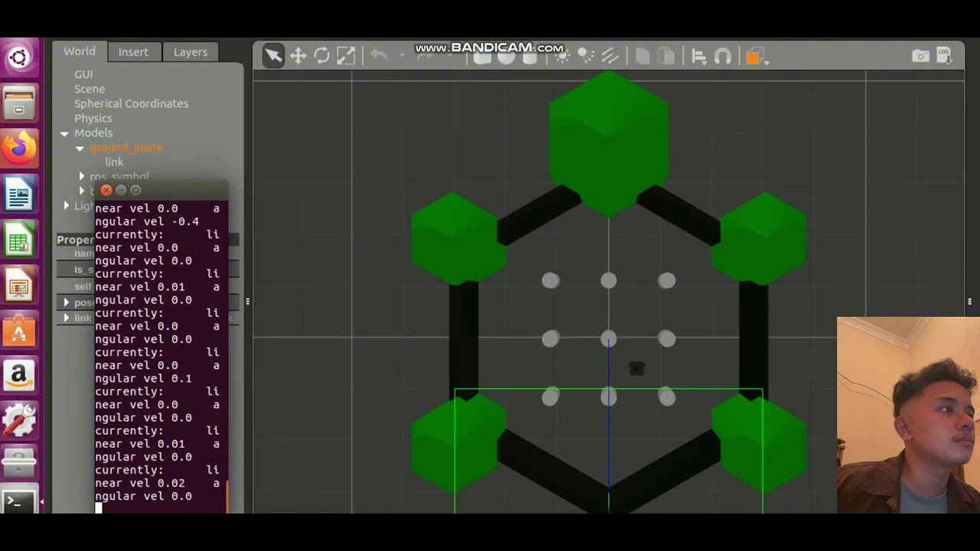Image resolution: width=980 pixels, height=551 pixels.
Task: Expand the pose property row
Action: point(67,302)
